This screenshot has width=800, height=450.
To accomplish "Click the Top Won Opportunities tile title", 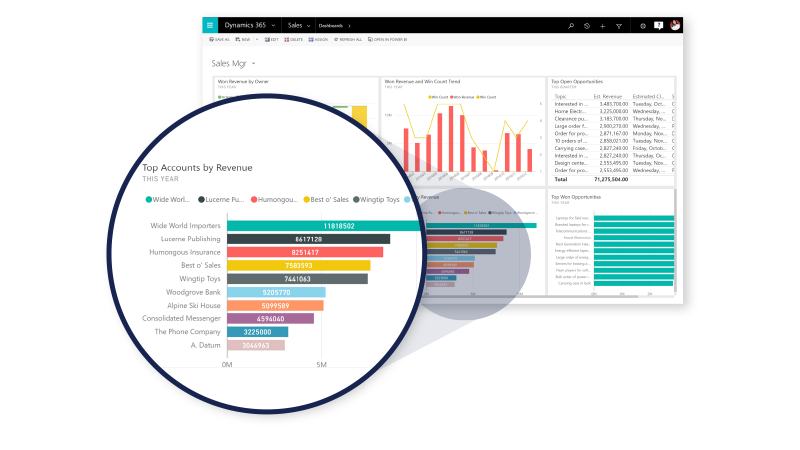I will click(x=576, y=197).
